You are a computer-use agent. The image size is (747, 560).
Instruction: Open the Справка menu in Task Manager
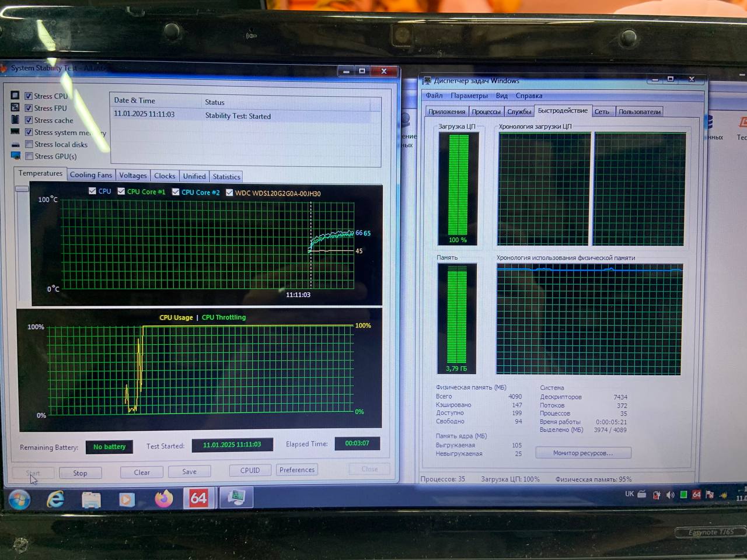529,96
